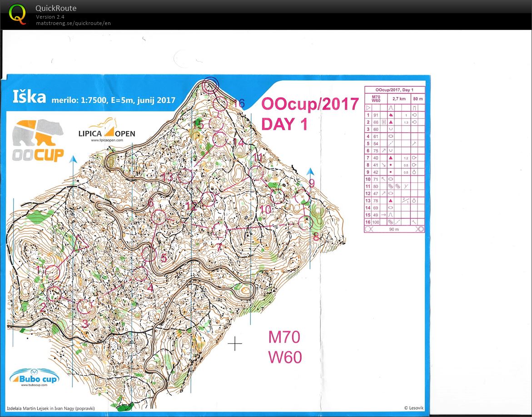Screen dimensions: 532x417
Task: Click the start triangle symbol in description table
Action: [x=368, y=108]
